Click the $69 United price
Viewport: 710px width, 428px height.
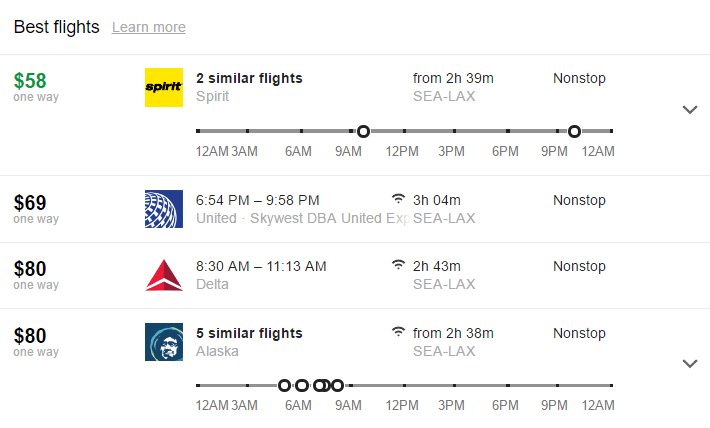click(x=30, y=202)
